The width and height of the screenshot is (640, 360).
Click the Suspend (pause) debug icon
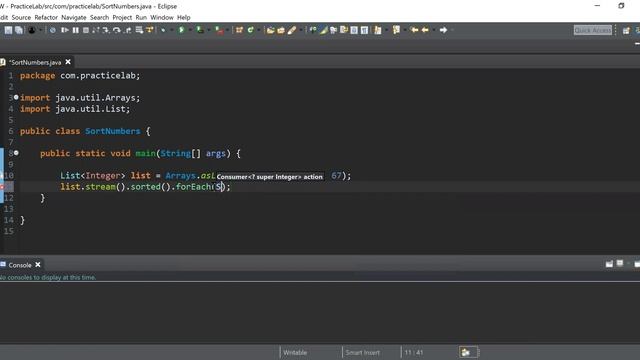coord(76,30)
